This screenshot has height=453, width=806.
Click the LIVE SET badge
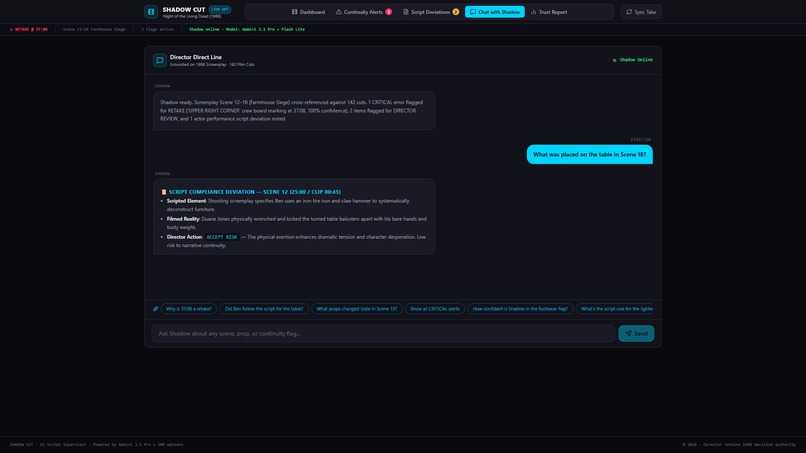point(219,9)
